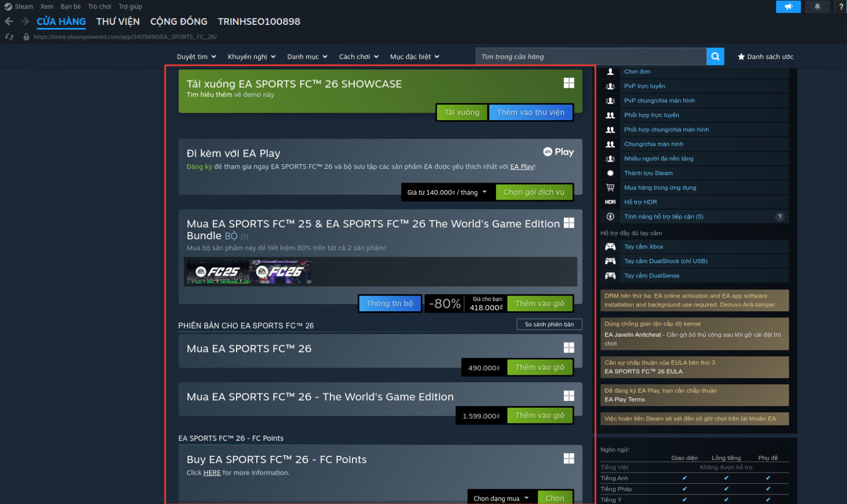This screenshot has width=847, height=504.
Task: Open the Trò chơi menu
Action: [100, 6]
